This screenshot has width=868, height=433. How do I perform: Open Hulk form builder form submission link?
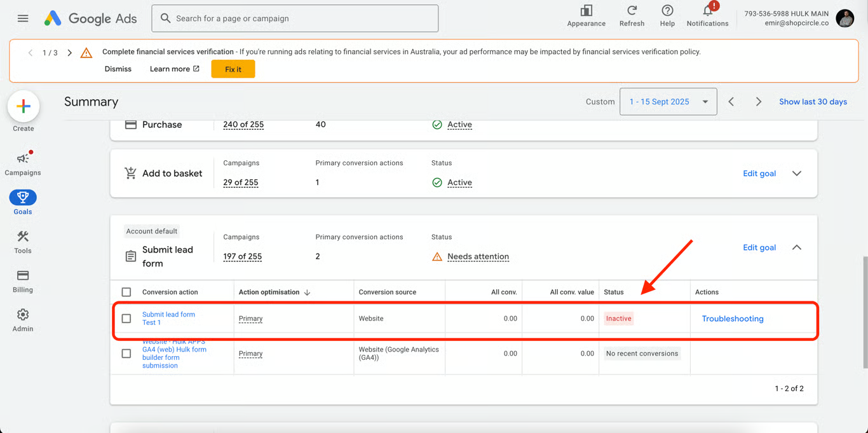click(x=174, y=354)
